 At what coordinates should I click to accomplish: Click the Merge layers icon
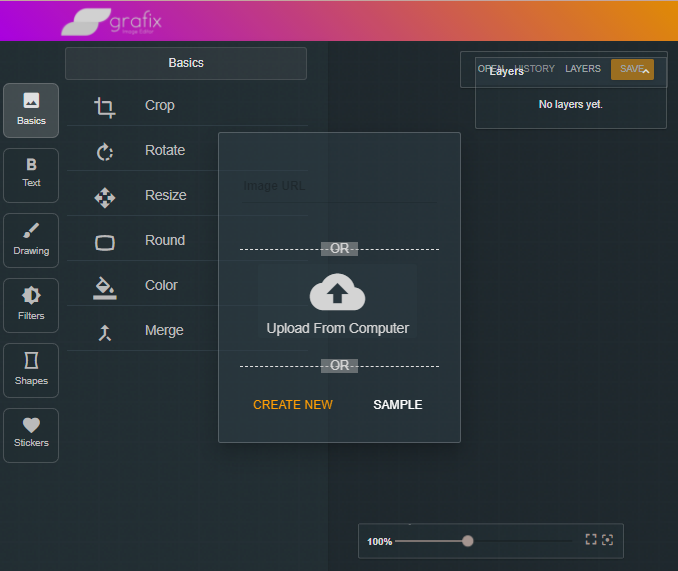coord(105,332)
